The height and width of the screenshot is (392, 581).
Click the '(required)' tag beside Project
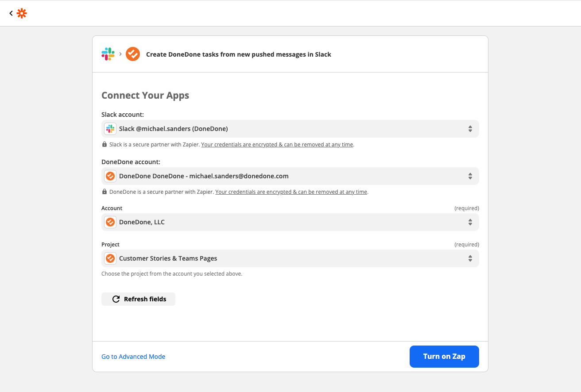coord(467,245)
